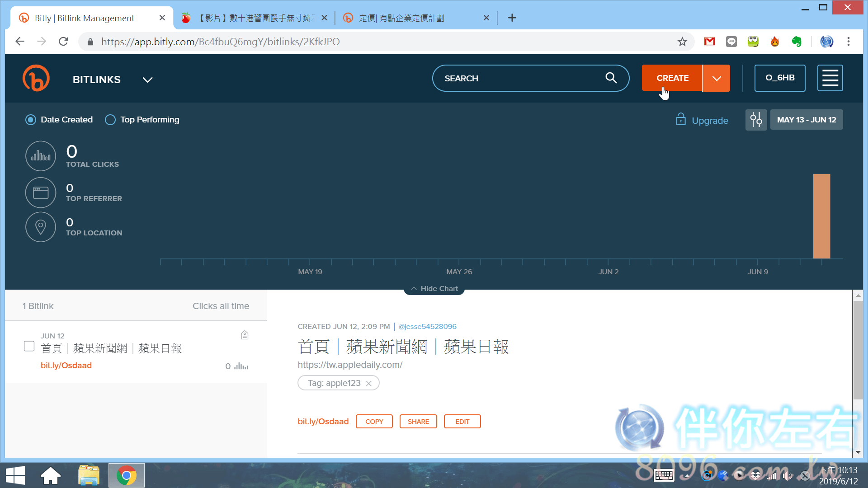Click the bit.ly/Osdaad link in the list
Image resolution: width=868 pixels, height=488 pixels.
pos(66,366)
